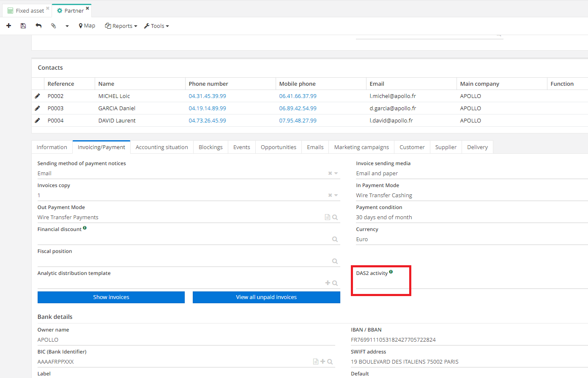588x378 pixels.
Task: Open the Information tab
Action: (x=52, y=147)
